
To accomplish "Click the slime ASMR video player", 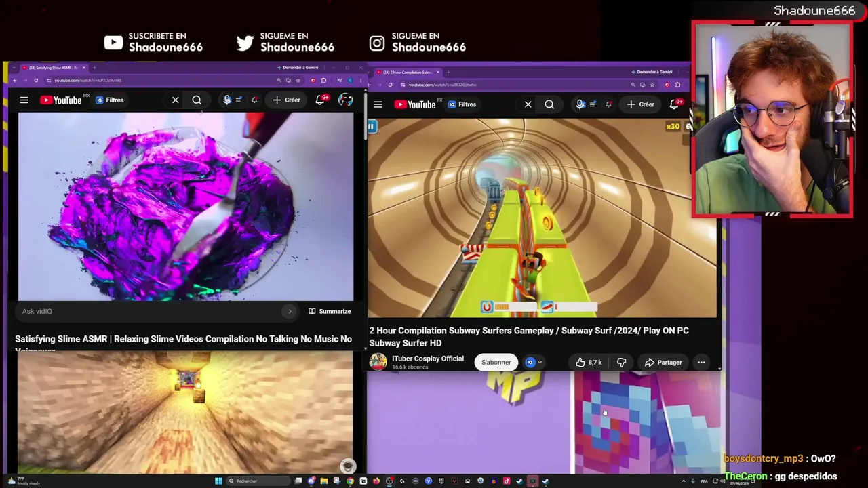I will tap(186, 207).
